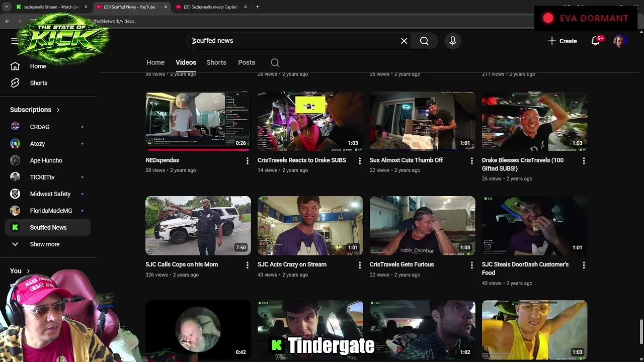Click the CROAG channel avatar icon

15,127
